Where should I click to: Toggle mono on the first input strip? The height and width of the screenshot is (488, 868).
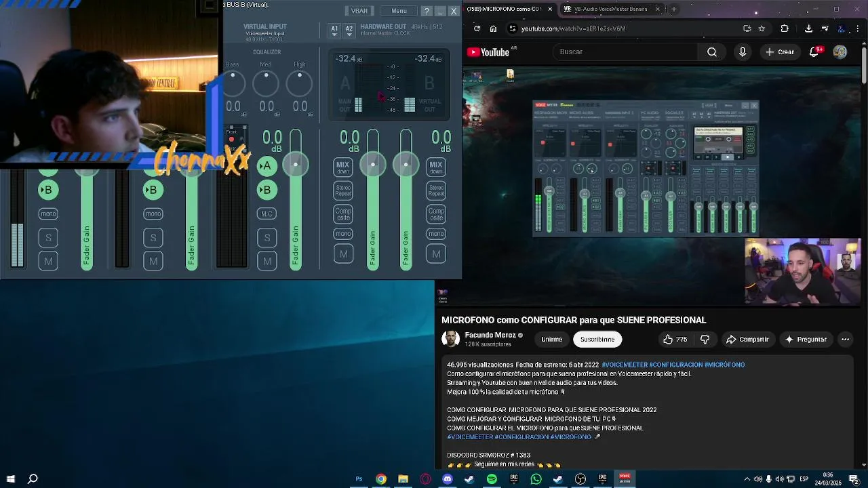(48, 214)
